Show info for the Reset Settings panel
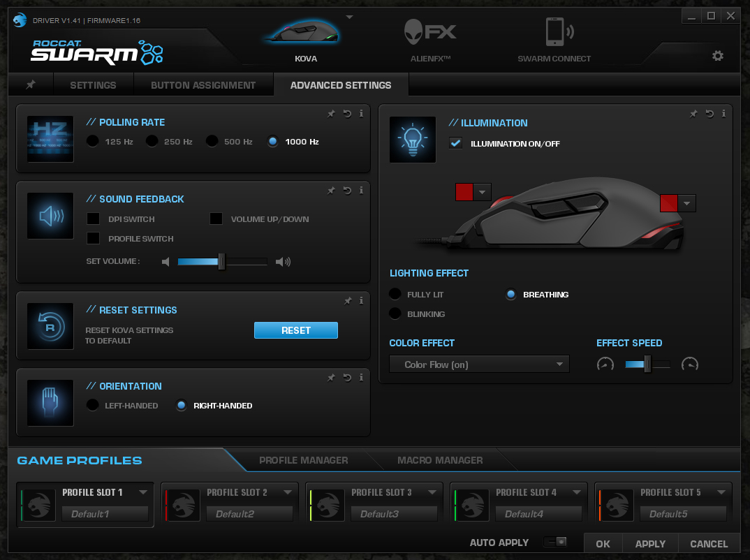The width and height of the screenshot is (750, 560). pos(361,301)
